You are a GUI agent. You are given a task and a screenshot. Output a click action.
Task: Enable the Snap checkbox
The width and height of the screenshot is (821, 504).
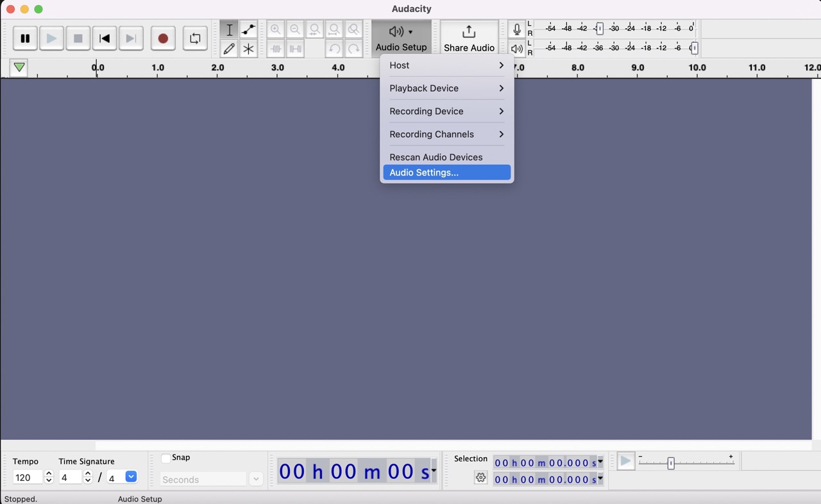click(165, 458)
